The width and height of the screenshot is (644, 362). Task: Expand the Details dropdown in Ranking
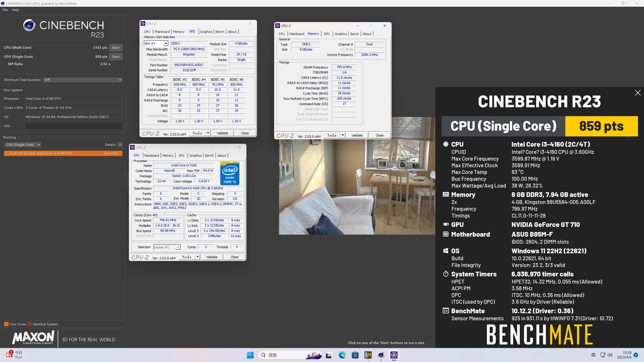tap(120, 145)
